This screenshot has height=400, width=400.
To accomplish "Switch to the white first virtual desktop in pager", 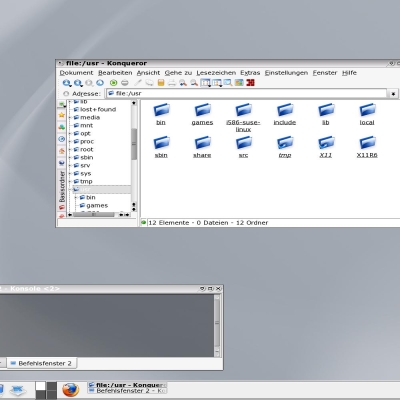I will point(40,386).
